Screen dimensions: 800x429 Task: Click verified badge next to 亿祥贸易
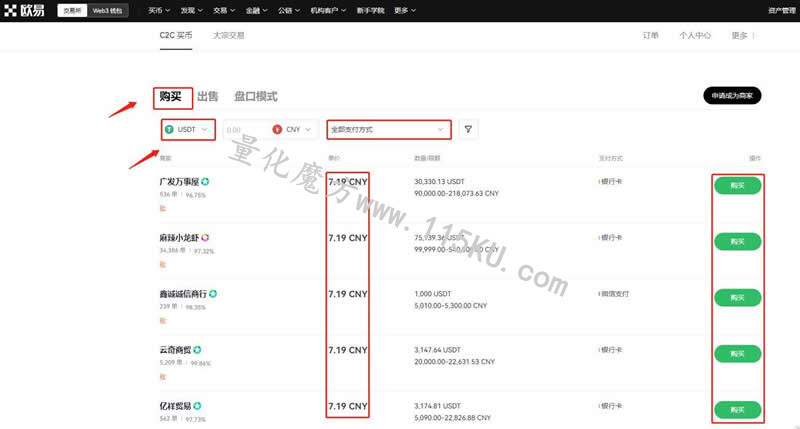click(x=197, y=406)
